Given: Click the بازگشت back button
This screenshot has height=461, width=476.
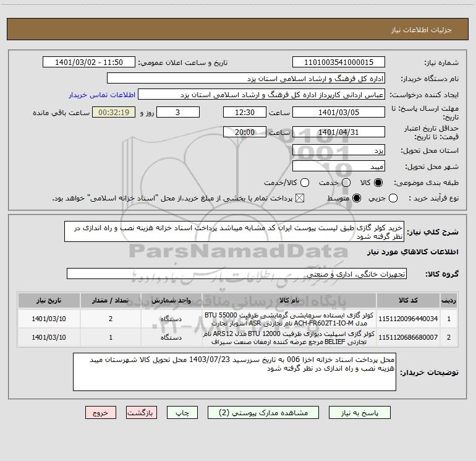Looking at the screenshot, I should click(x=142, y=413).
